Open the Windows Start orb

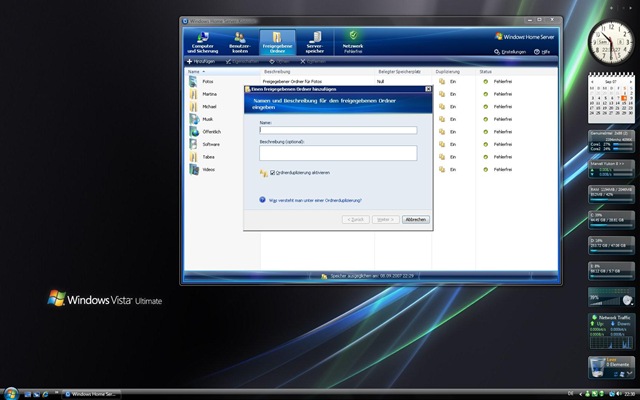point(11,394)
